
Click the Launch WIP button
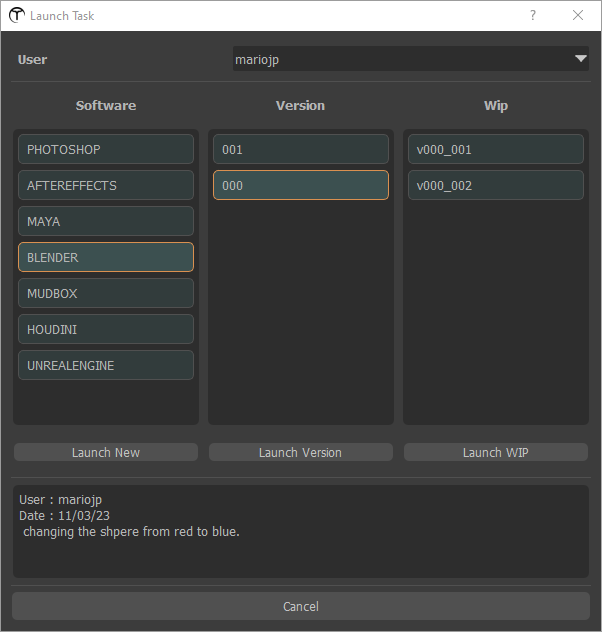click(x=495, y=452)
